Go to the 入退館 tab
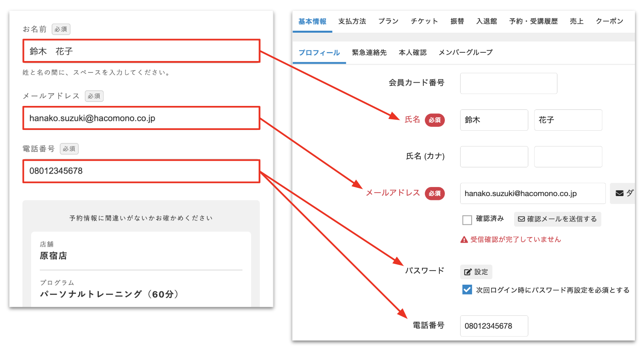 (x=486, y=21)
